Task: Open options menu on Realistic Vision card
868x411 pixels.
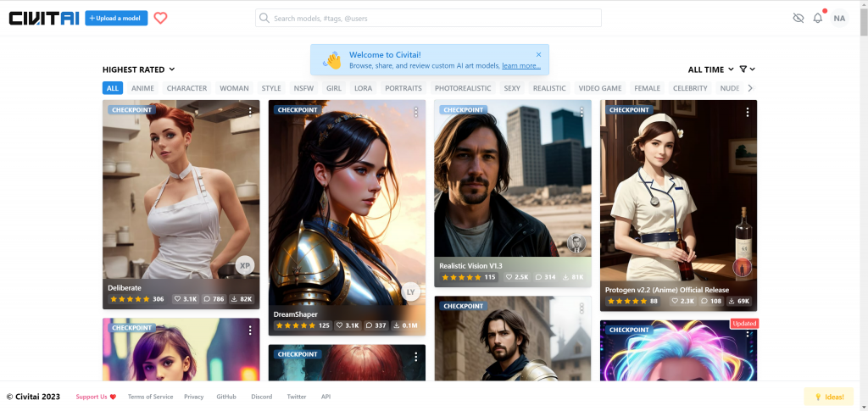Action: (x=581, y=112)
